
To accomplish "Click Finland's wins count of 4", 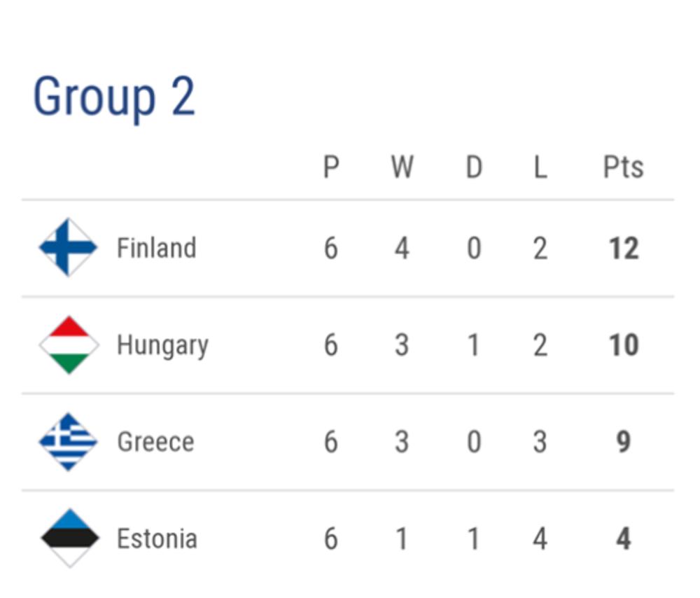I will coord(402,249).
